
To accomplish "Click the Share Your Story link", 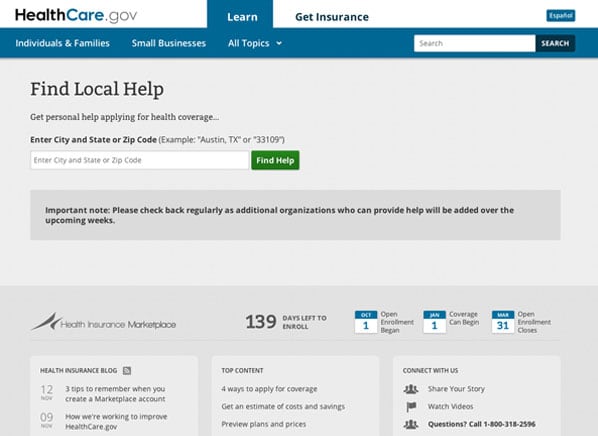I will 456,389.
